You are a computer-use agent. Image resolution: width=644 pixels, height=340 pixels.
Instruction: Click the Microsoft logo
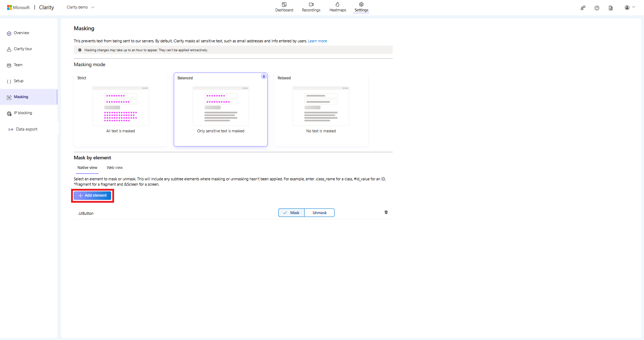click(x=18, y=7)
